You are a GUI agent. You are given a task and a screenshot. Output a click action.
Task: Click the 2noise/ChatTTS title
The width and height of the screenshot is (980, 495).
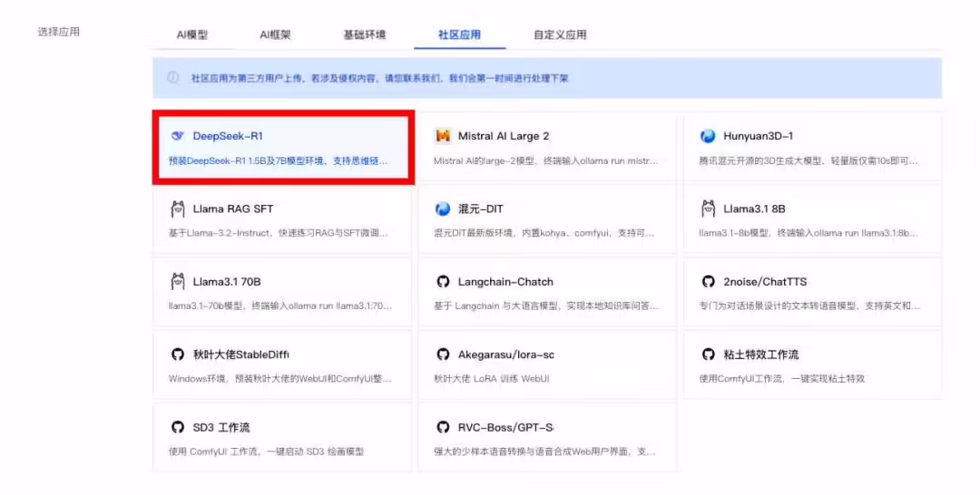point(765,282)
